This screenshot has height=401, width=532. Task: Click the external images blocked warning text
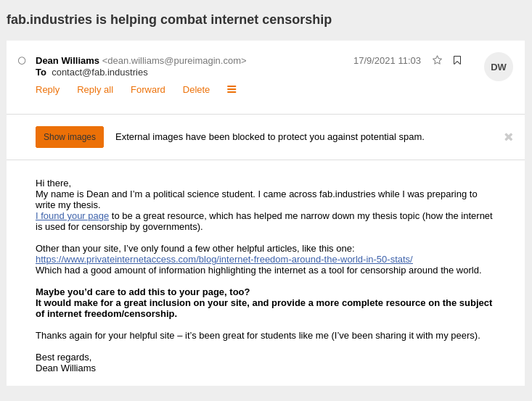click(x=270, y=137)
